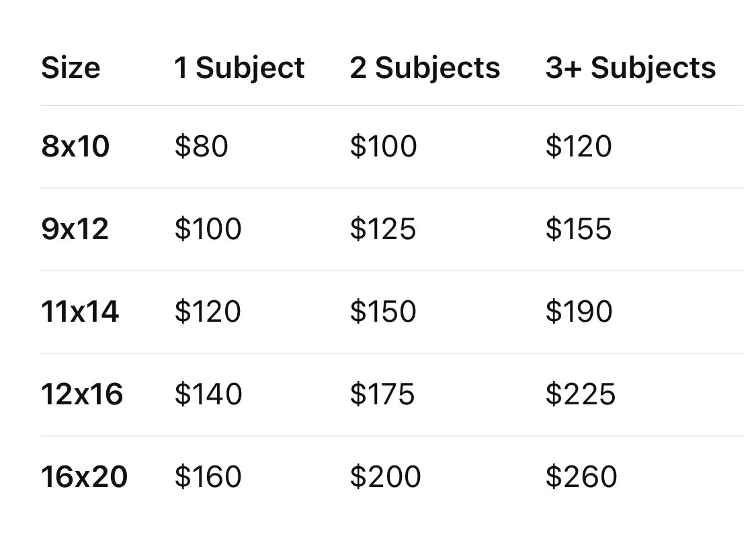The width and height of the screenshot is (756, 536).
Task: Select the 8x10 size row label
Action: point(76,146)
